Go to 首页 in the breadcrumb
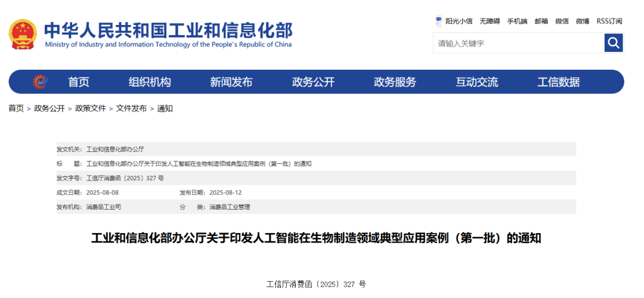The width and height of the screenshot is (644, 298). click(17, 108)
